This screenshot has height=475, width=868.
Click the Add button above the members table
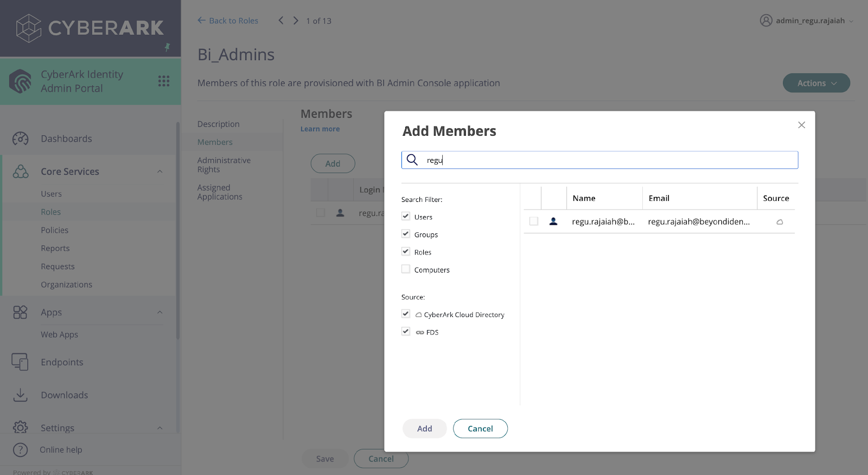pyautogui.click(x=333, y=163)
